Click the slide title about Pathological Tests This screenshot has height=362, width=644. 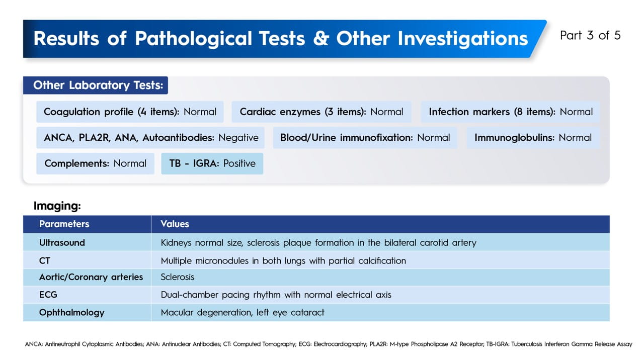280,39
